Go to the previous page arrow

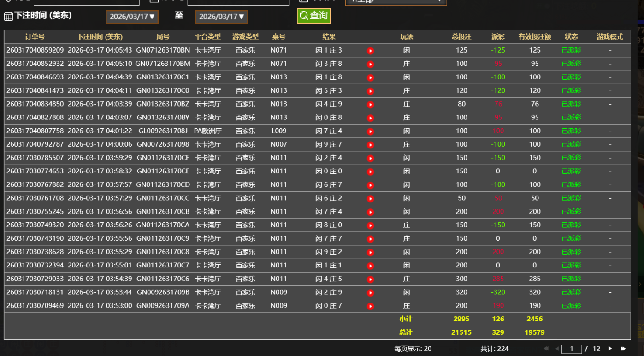[557, 349]
